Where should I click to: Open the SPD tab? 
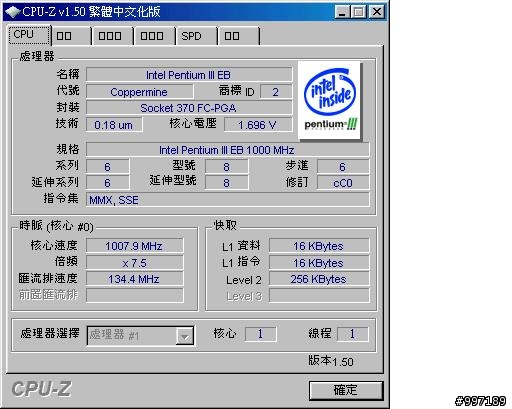[196, 36]
